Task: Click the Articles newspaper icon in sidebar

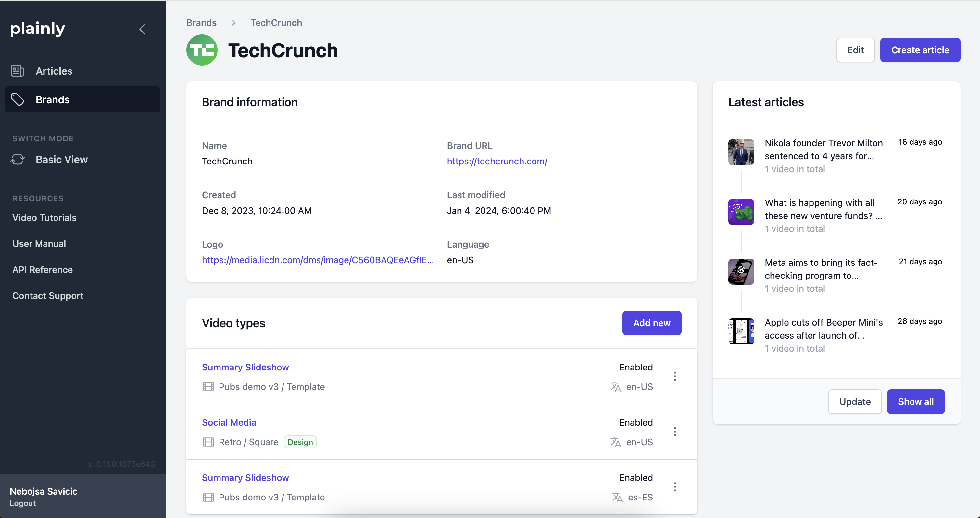Action: [18, 71]
